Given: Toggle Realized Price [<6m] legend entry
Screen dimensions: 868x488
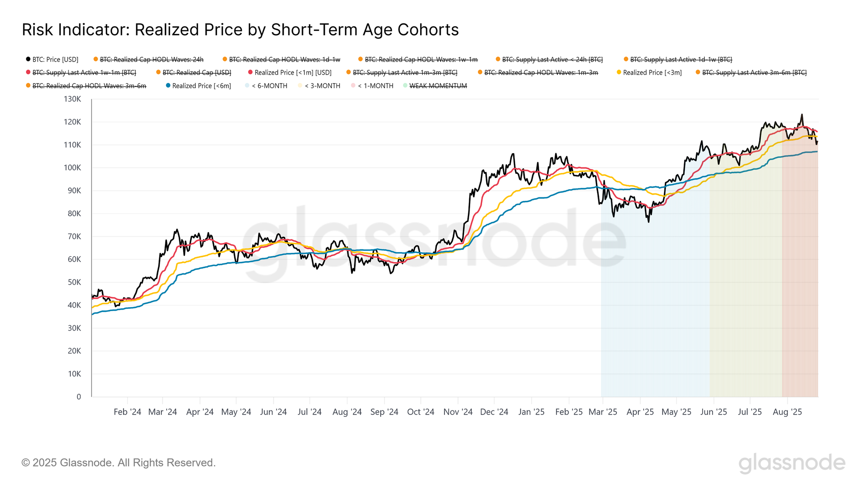Looking at the screenshot, I should click(x=198, y=86).
